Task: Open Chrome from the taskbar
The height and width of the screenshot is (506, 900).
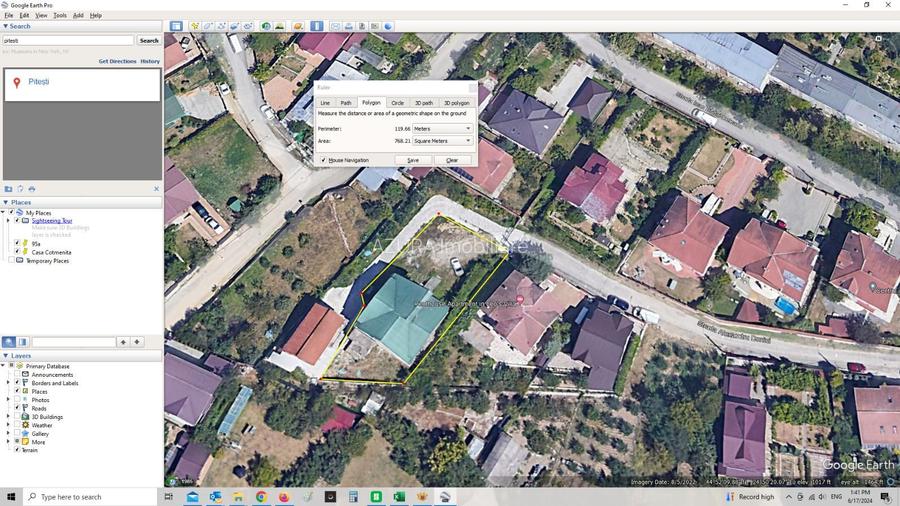Action: [x=261, y=497]
